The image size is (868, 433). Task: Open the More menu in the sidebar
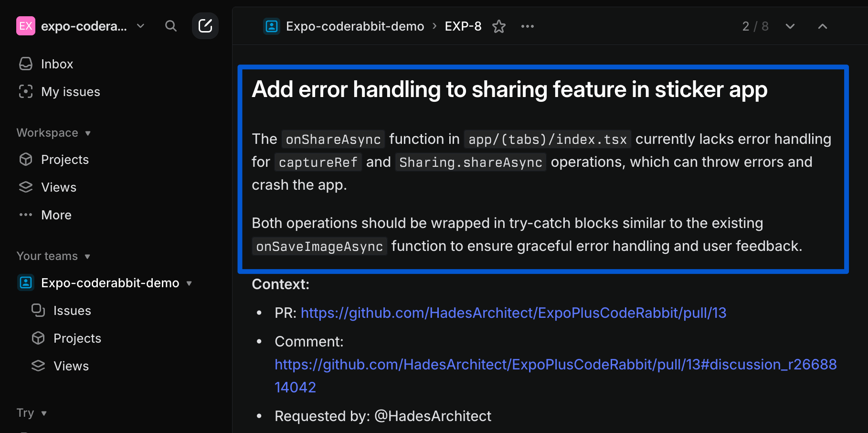[x=56, y=215]
